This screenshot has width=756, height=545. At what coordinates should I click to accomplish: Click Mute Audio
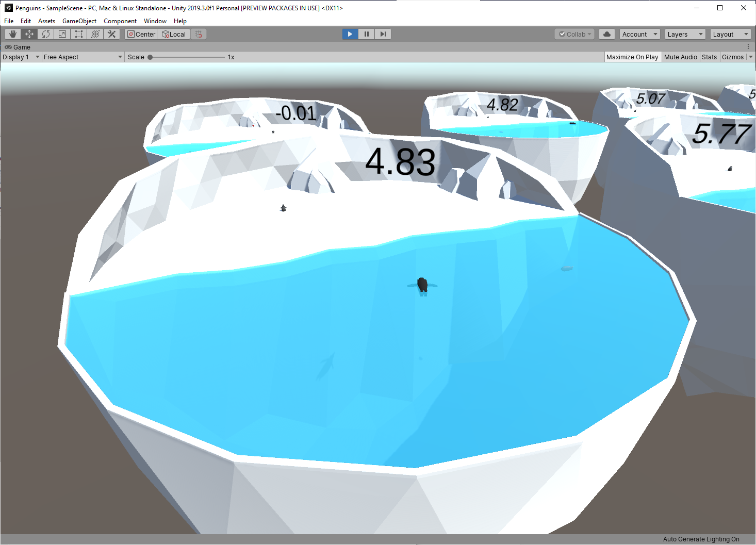tap(680, 57)
